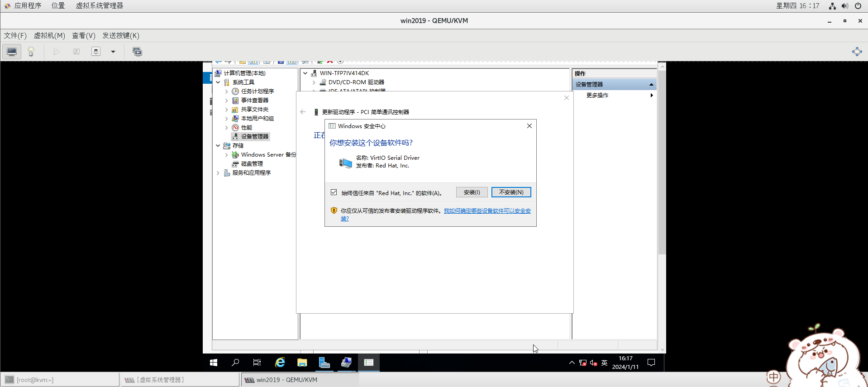The image size is (868, 387).
Task: Launch Internet Explorer from taskbar
Action: pos(280,363)
